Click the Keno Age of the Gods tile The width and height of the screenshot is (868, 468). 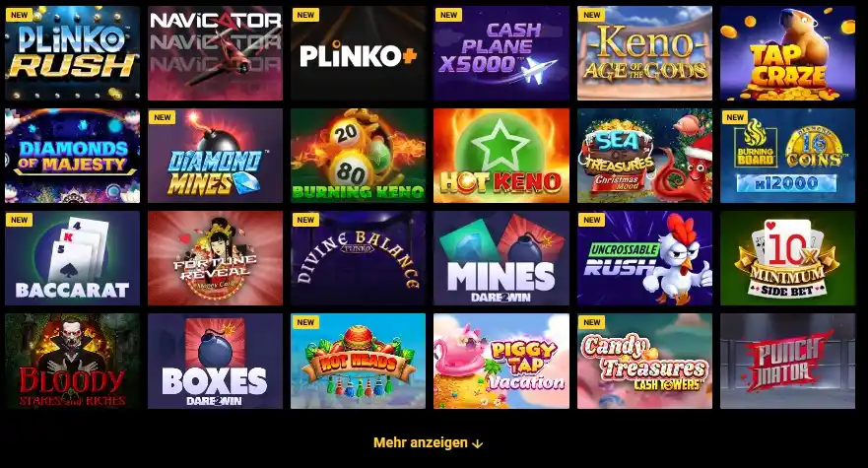point(644,53)
